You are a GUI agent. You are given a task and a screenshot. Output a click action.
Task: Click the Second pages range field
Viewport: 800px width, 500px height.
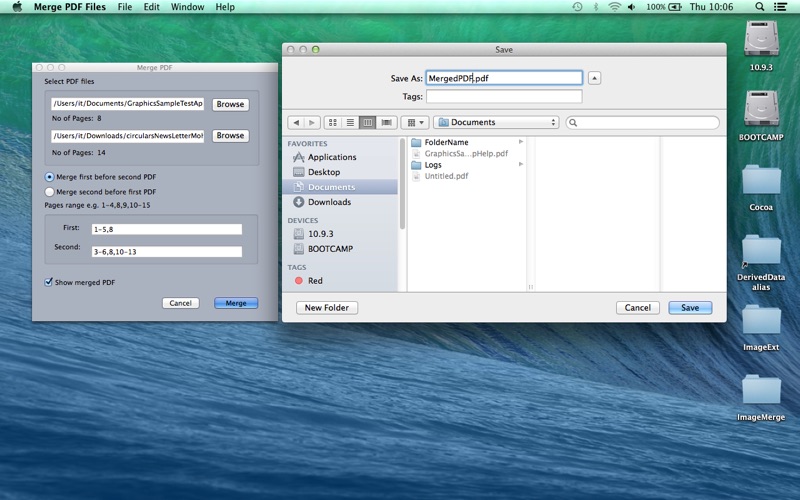click(x=167, y=252)
